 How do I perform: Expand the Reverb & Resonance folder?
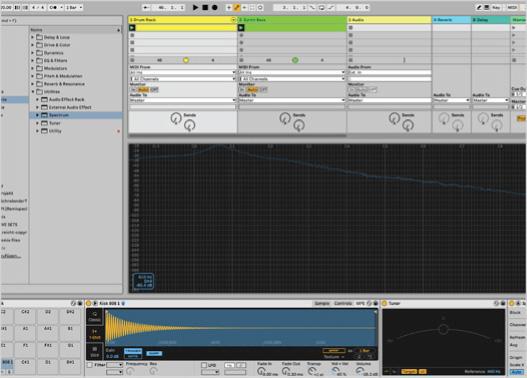click(x=33, y=84)
